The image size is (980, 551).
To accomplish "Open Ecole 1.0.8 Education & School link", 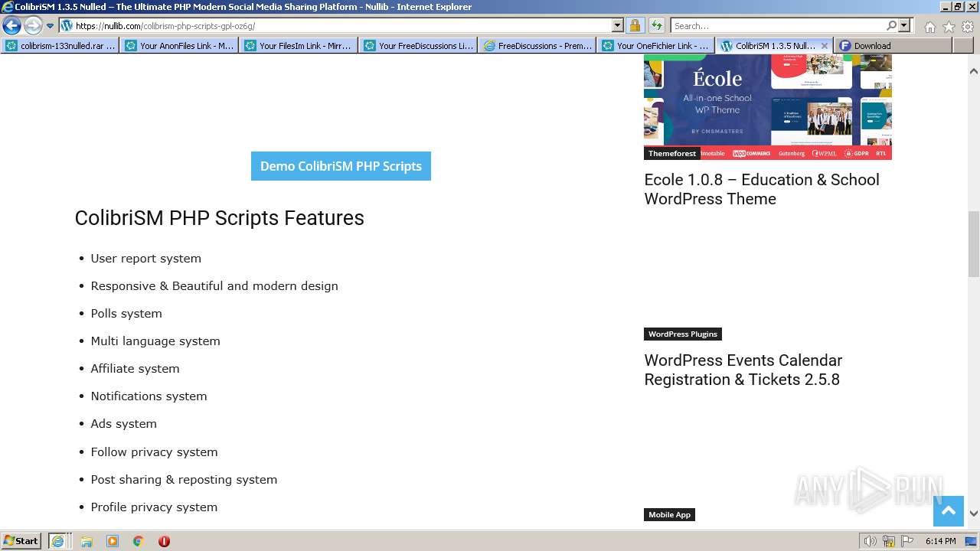I will 762,189.
